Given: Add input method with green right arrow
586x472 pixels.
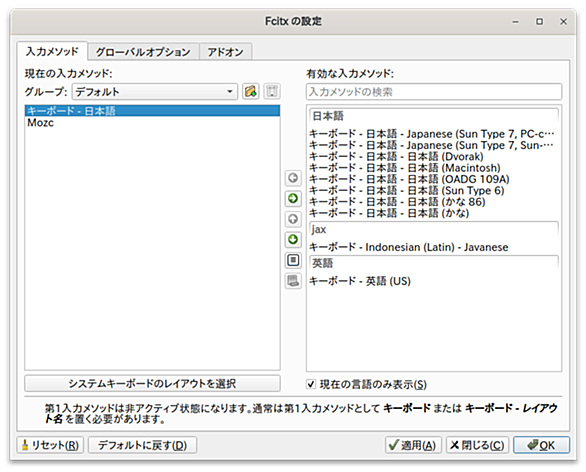Looking at the screenshot, I should pos(293,198).
